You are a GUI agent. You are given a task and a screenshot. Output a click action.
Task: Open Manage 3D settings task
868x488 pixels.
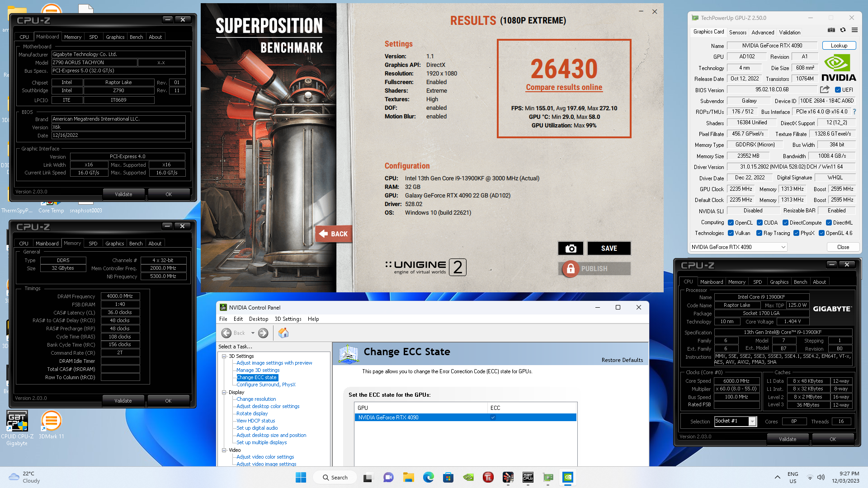tap(258, 370)
